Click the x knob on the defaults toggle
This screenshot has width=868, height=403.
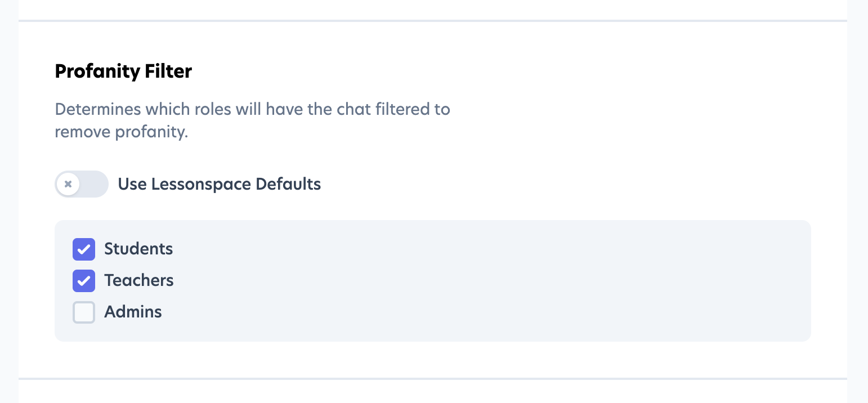click(68, 184)
